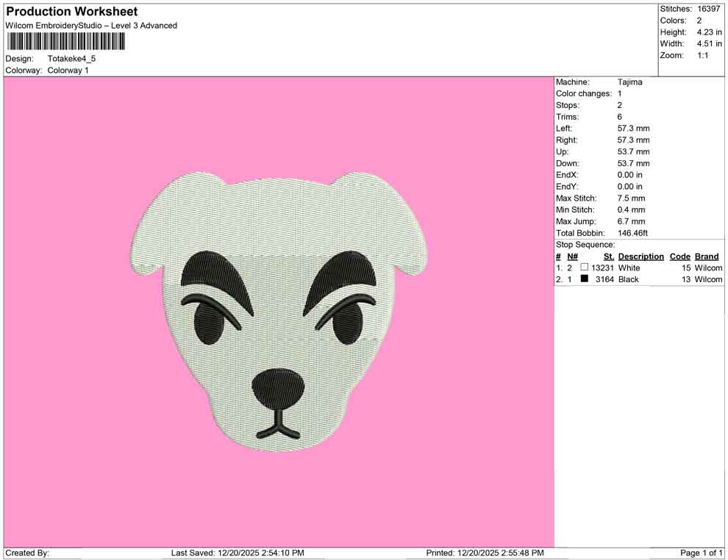The height and width of the screenshot is (560, 728).
Task: Select the Zoom value '1:1'
Action: tap(702, 55)
